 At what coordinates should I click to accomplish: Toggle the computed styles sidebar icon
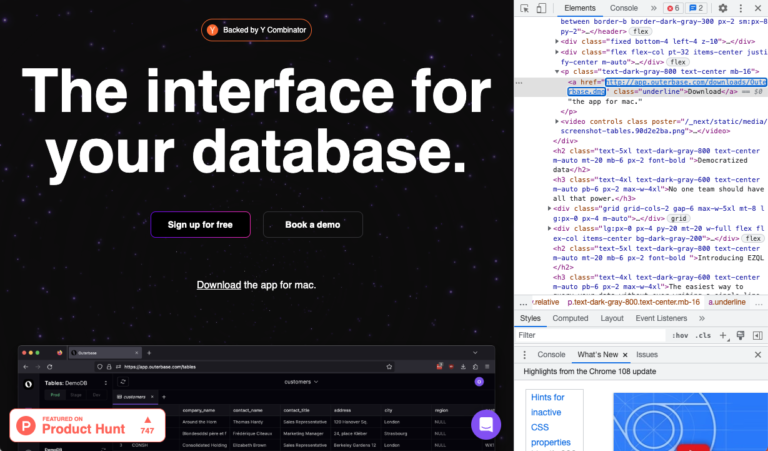[x=759, y=335]
